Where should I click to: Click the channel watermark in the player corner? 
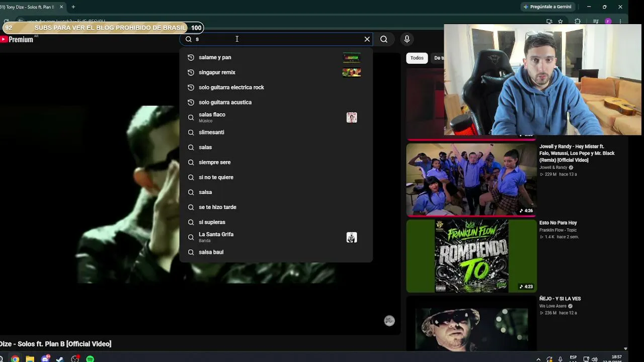coord(389,321)
